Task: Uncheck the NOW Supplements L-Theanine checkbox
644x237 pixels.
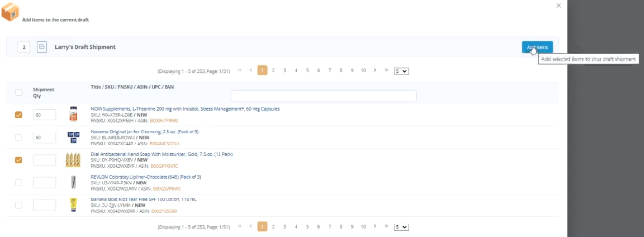Action: pyautogui.click(x=18, y=115)
